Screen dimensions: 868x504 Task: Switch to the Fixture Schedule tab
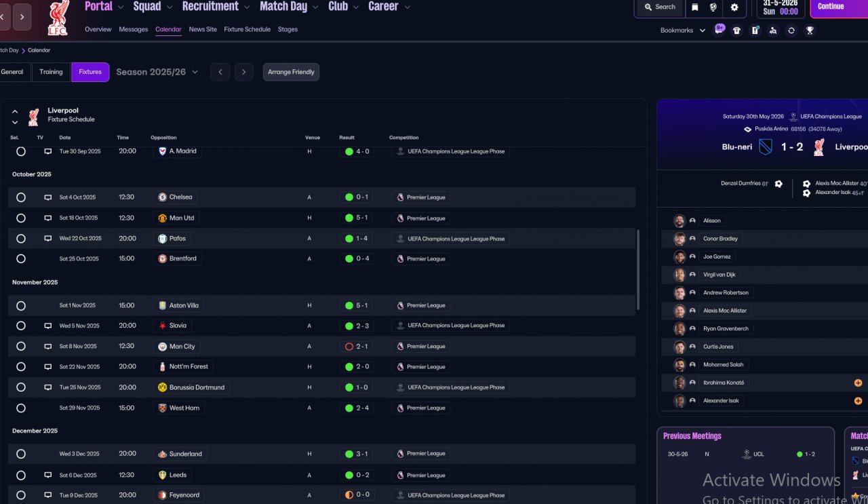pyautogui.click(x=247, y=29)
